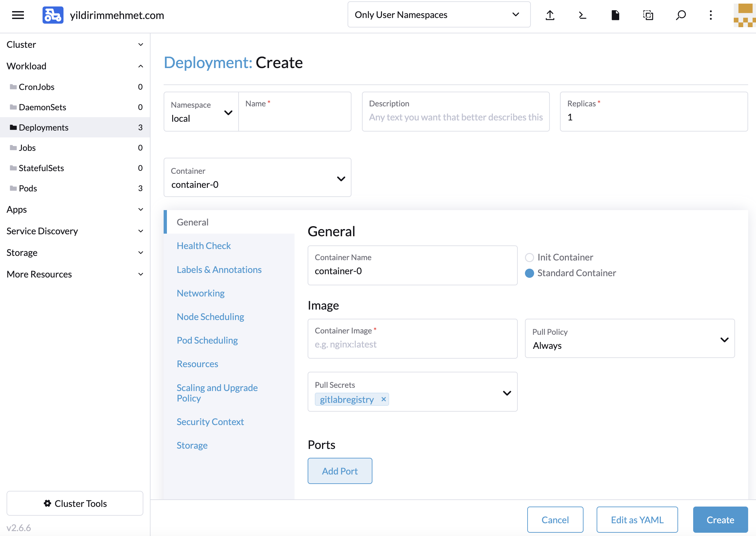Click into the Container Image field
756x536 pixels.
(412, 339)
